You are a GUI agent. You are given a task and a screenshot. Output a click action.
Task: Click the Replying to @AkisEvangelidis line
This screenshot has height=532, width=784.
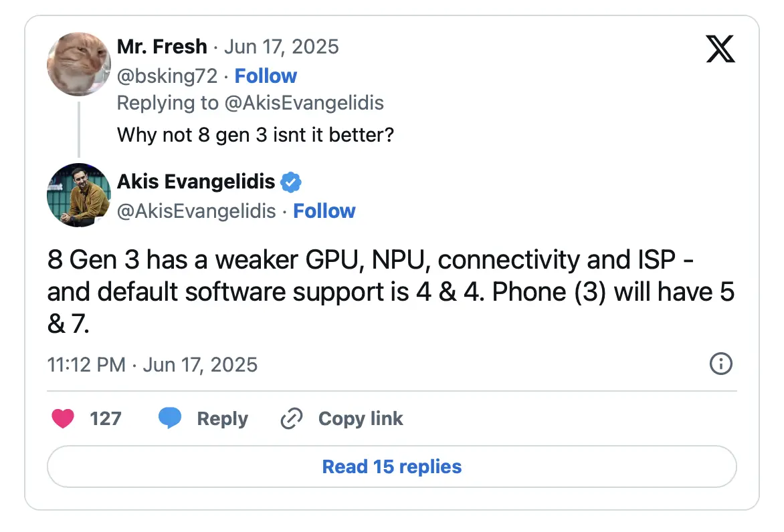(250, 103)
